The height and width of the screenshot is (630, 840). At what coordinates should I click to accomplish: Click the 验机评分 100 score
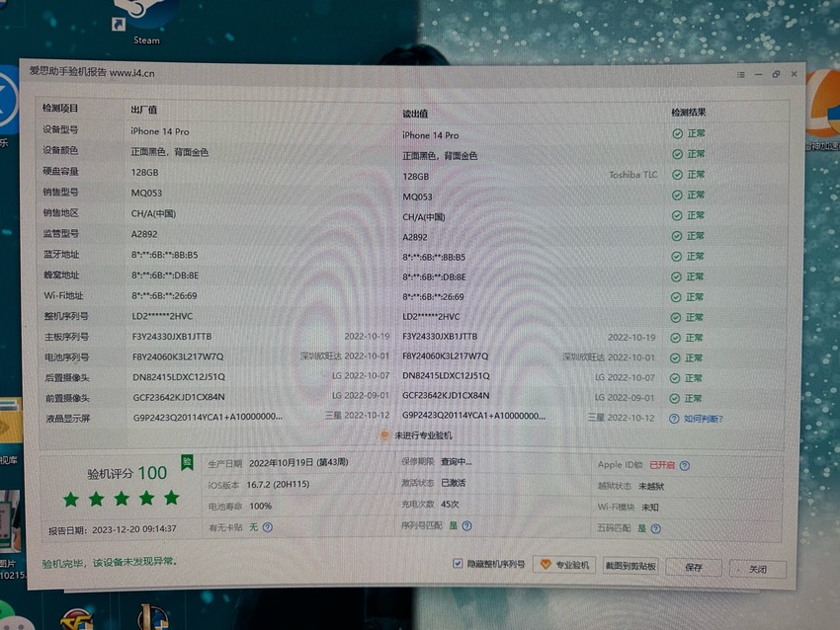pyautogui.click(x=126, y=473)
